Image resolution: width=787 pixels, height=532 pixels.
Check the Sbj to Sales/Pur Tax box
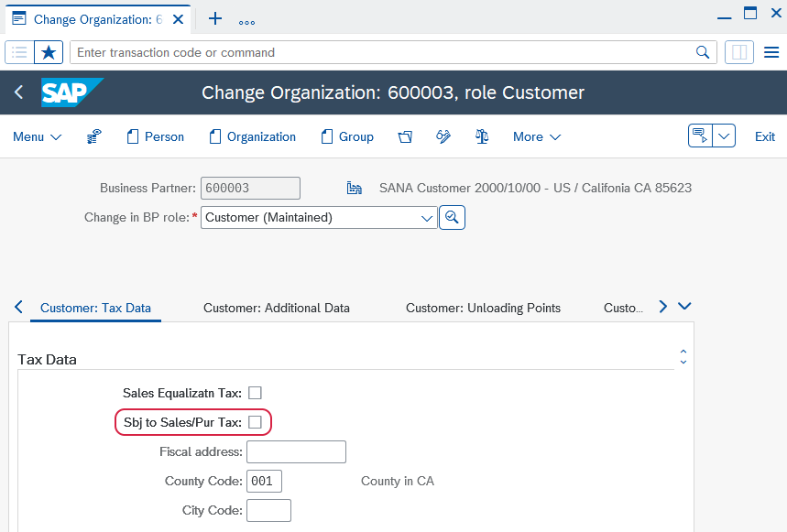tap(255, 422)
